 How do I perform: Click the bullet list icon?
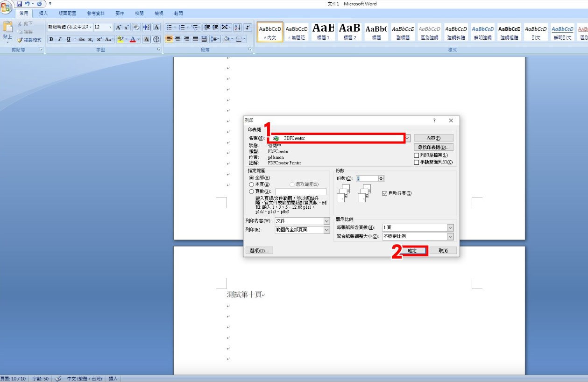pyautogui.click(x=169, y=27)
